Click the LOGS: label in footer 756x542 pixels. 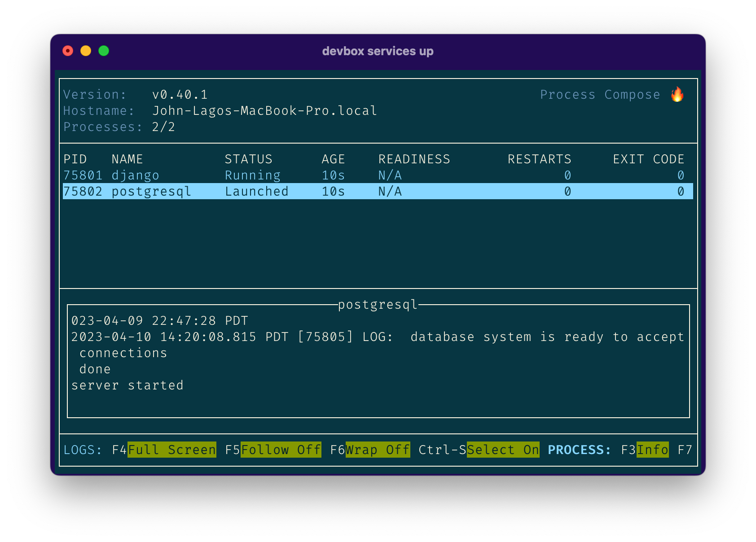coord(83,450)
